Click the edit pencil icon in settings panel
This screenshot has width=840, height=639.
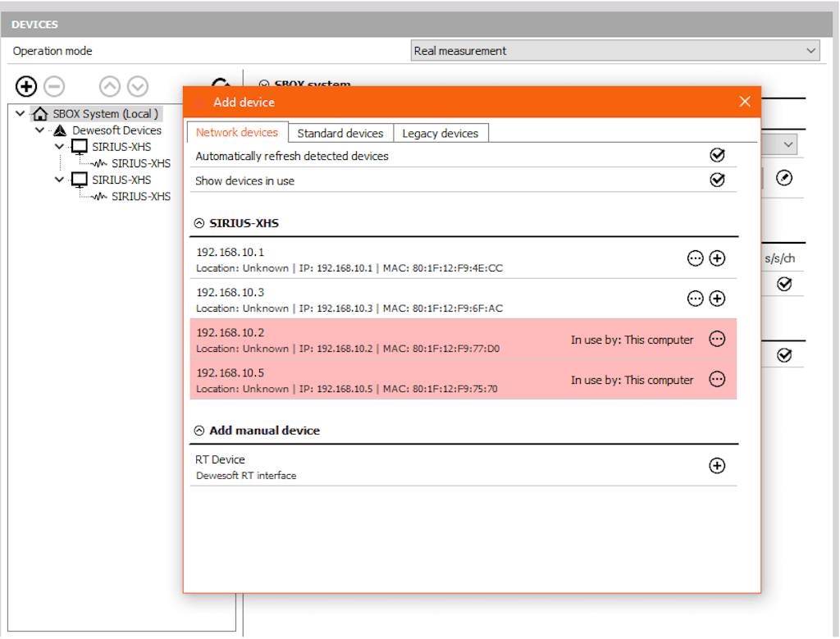(784, 178)
